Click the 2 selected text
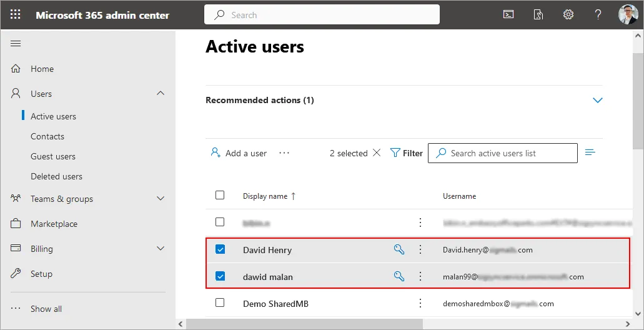This screenshot has height=330, width=644. point(349,153)
